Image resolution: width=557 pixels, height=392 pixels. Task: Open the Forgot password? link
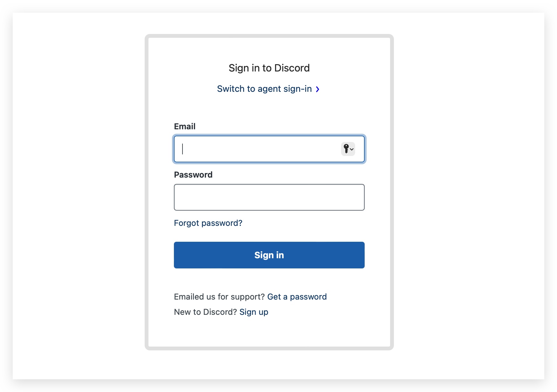tap(208, 223)
